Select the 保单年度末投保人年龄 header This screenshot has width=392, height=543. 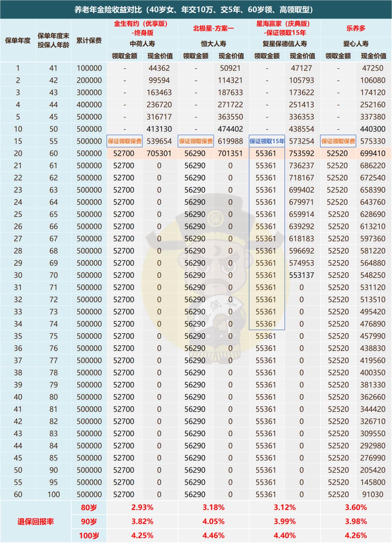(53, 41)
